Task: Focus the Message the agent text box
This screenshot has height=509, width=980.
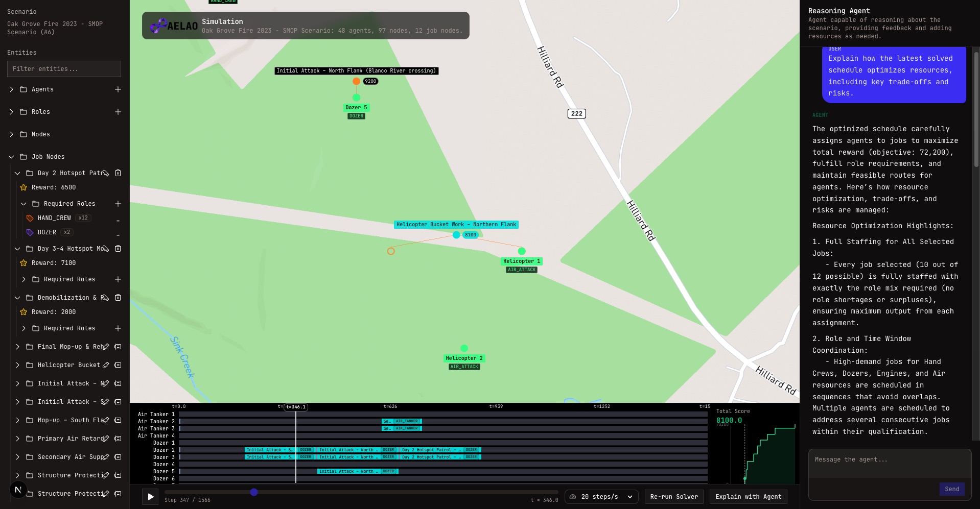Action: (x=890, y=464)
